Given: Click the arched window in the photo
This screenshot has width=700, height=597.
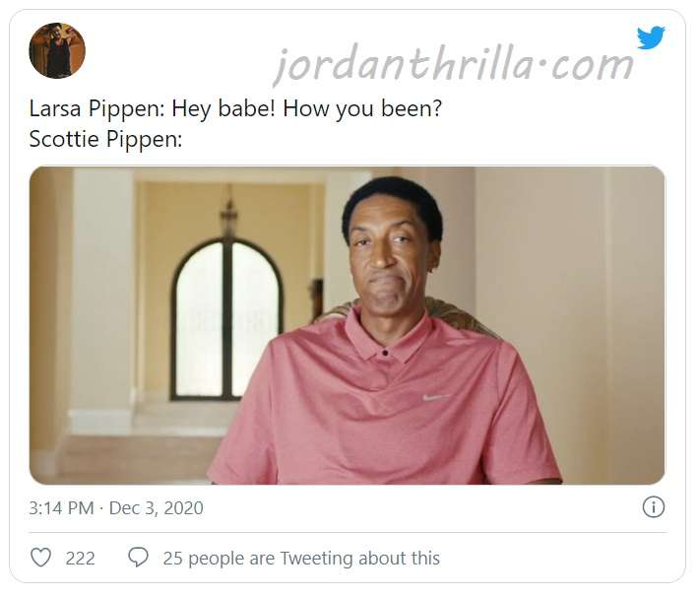Looking at the screenshot, I should pos(226,319).
